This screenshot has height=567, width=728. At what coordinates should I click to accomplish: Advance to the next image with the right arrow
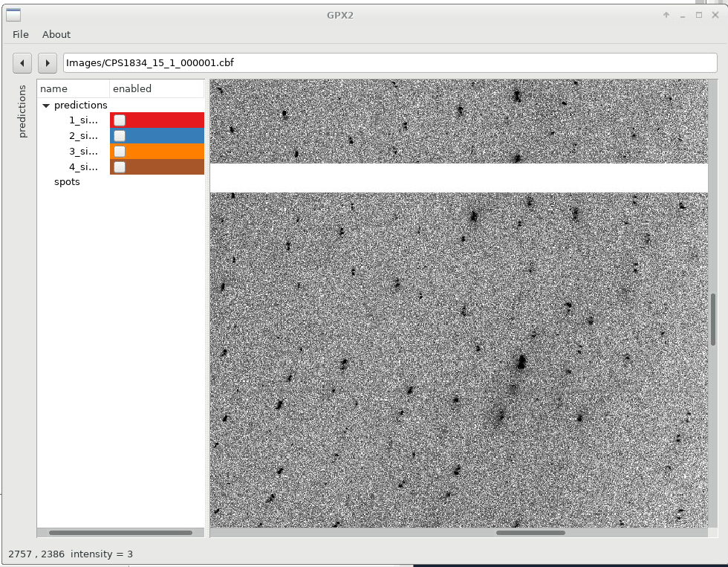(48, 63)
